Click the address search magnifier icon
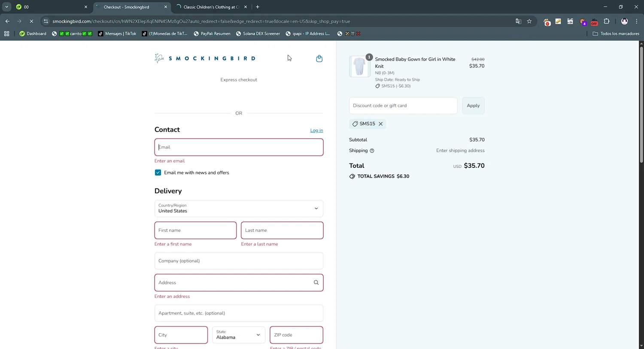The image size is (644, 349). click(x=316, y=282)
